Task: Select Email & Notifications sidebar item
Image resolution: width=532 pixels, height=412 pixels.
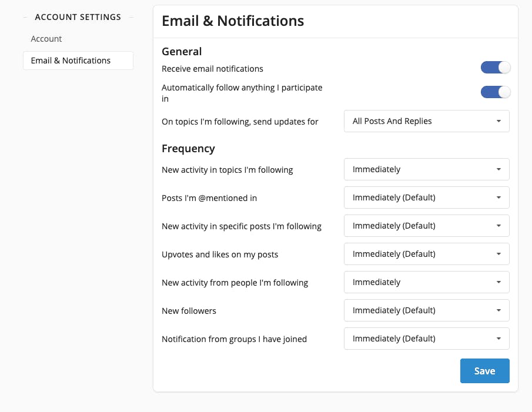Action: click(78, 61)
